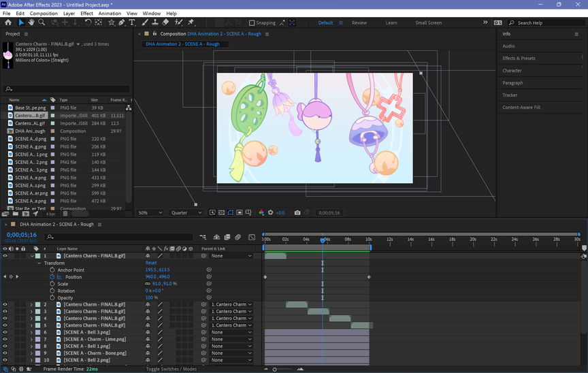Open the Character panel
Image resolution: width=588 pixels, height=373 pixels.
click(x=512, y=71)
